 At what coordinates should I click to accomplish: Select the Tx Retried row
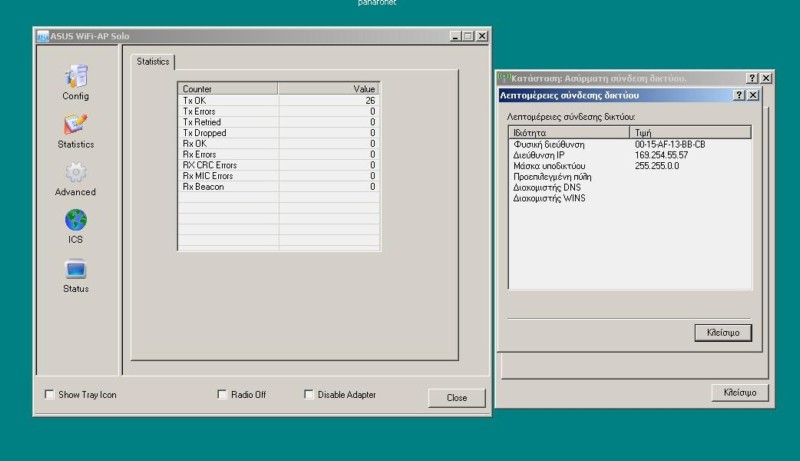[x=279, y=122]
